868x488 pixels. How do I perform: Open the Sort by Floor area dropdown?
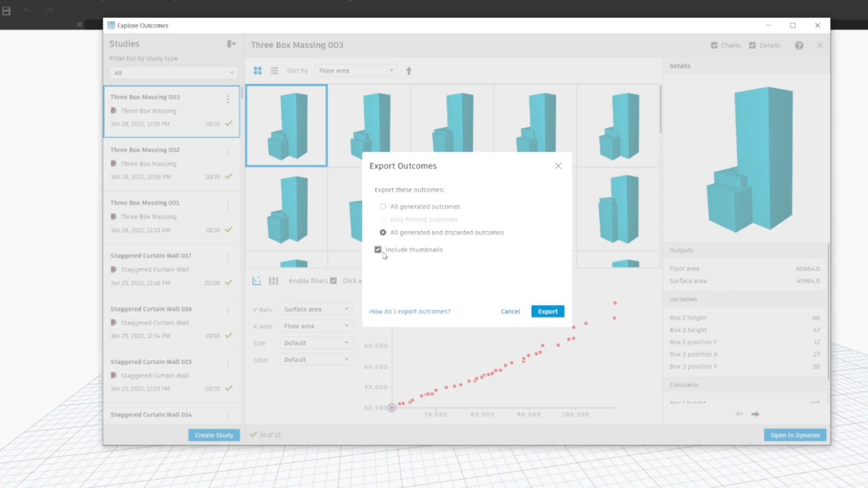(x=355, y=70)
